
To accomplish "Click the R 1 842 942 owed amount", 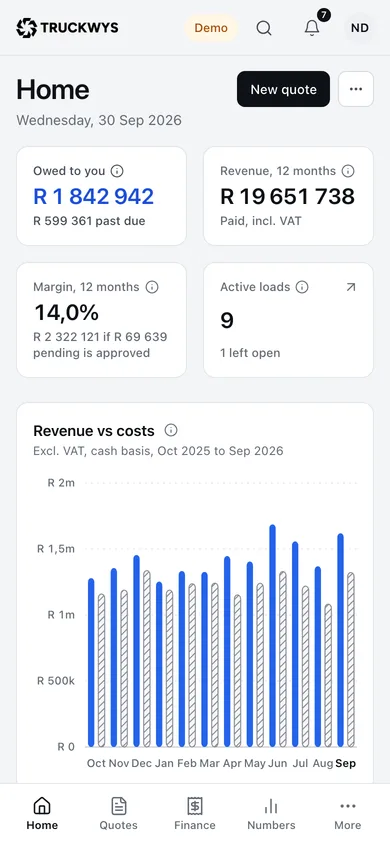I will [x=94, y=196].
